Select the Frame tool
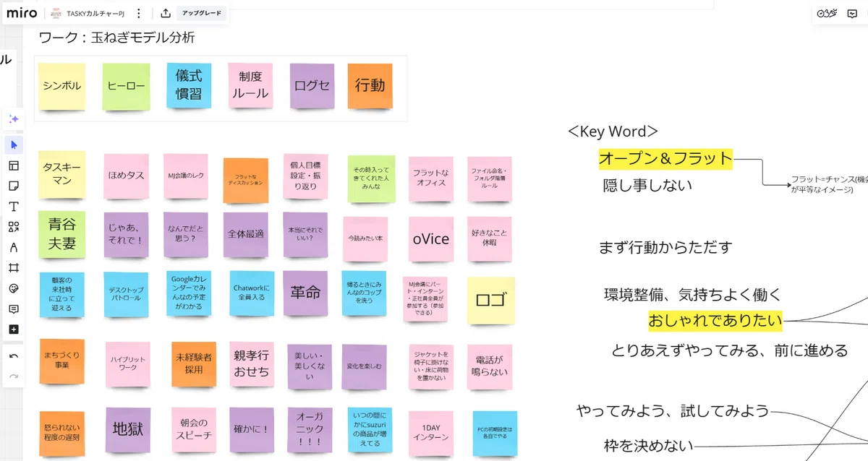868x461 pixels. [14, 267]
